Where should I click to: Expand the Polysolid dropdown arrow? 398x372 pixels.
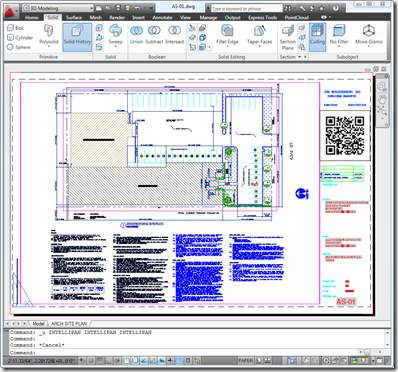tap(49, 47)
